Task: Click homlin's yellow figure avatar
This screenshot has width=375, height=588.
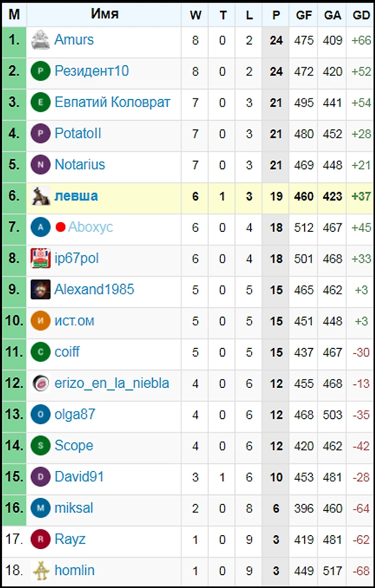Action: click(41, 571)
